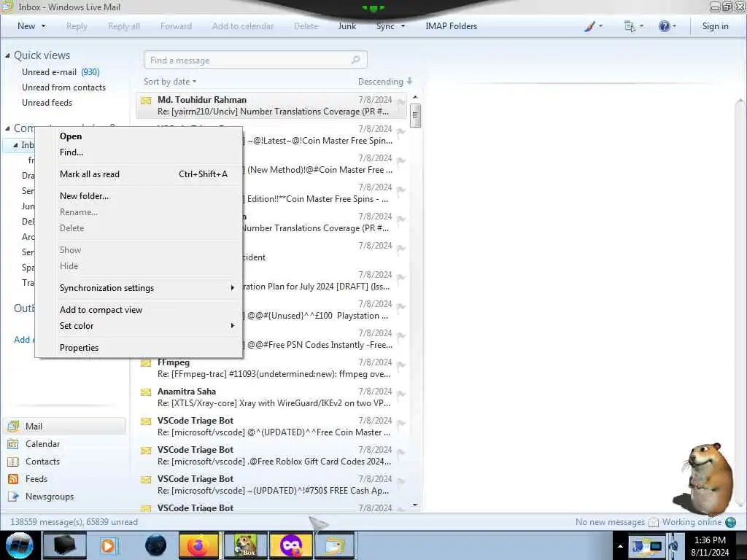Viewport: 747px width, 560px height.
Task: Show hidden system tray icons arrow
Action: pos(620,546)
